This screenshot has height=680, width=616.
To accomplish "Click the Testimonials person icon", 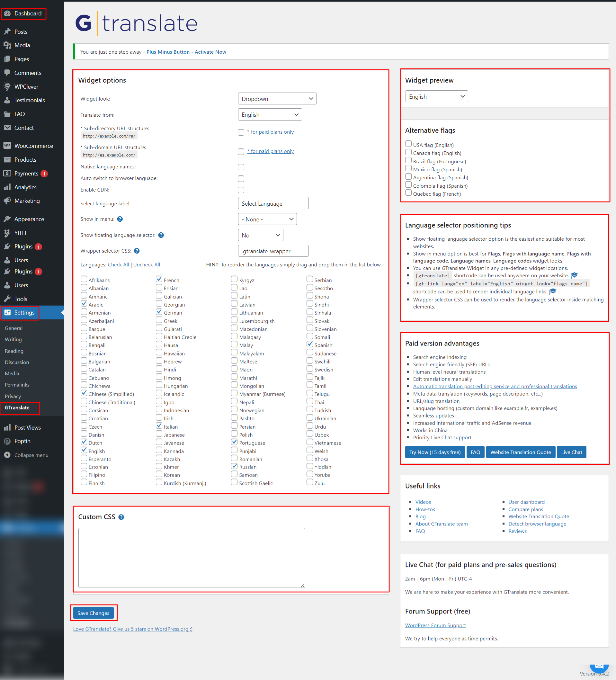I will [x=7, y=100].
